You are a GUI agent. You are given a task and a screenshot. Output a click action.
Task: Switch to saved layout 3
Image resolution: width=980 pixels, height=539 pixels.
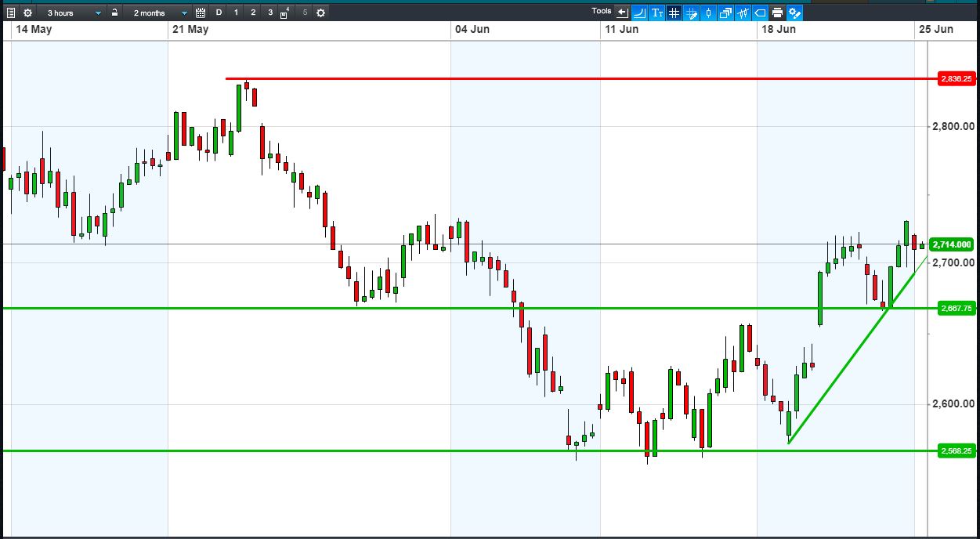(270, 13)
